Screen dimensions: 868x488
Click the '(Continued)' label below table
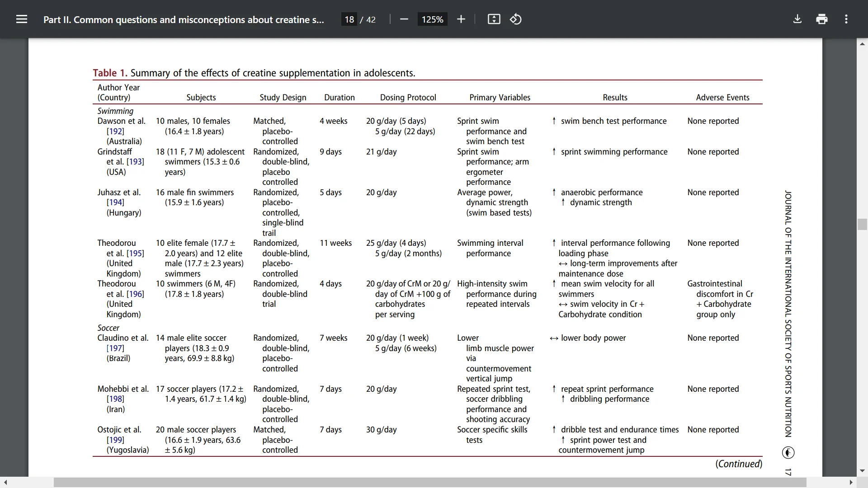pos(739,464)
